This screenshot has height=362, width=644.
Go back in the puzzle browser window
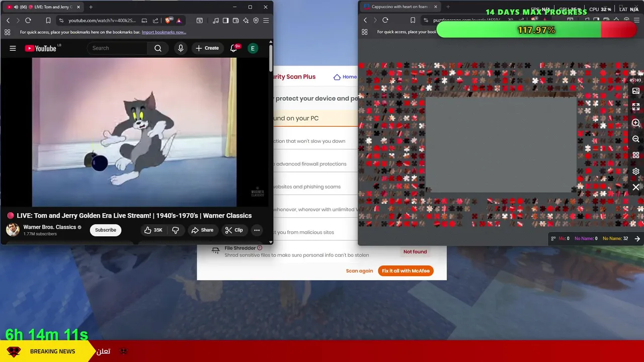(365, 20)
